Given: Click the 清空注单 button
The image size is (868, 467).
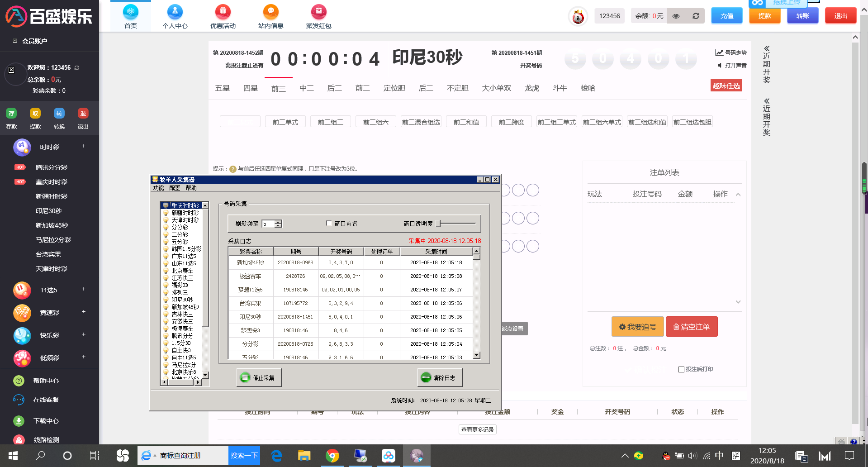Looking at the screenshot, I should click(x=691, y=327).
